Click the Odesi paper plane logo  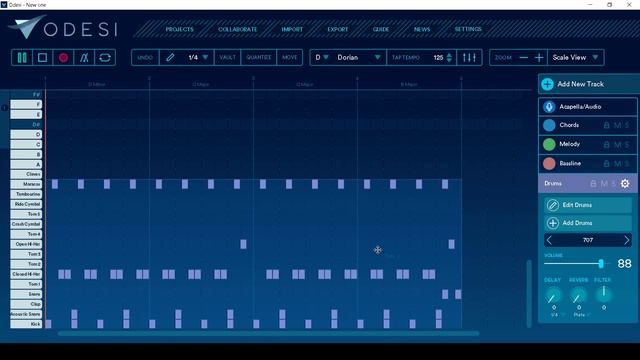tap(27, 27)
